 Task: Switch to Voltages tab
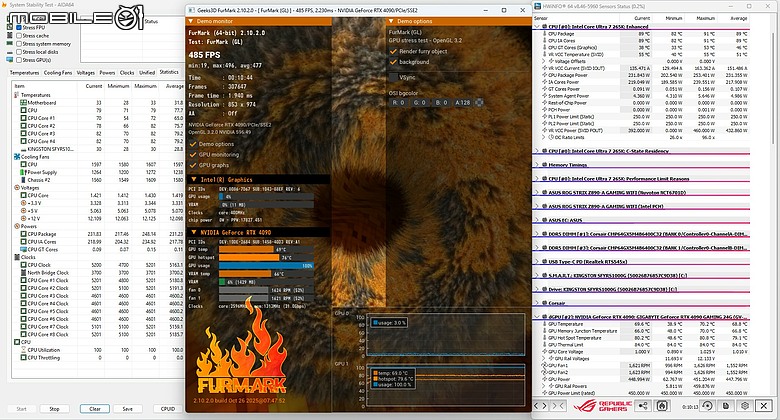click(x=86, y=73)
